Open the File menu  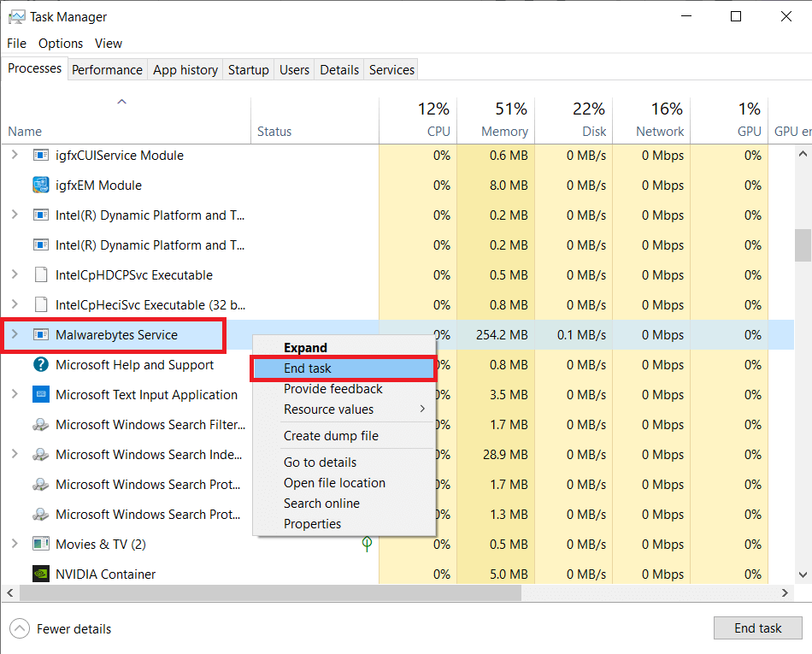16,44
